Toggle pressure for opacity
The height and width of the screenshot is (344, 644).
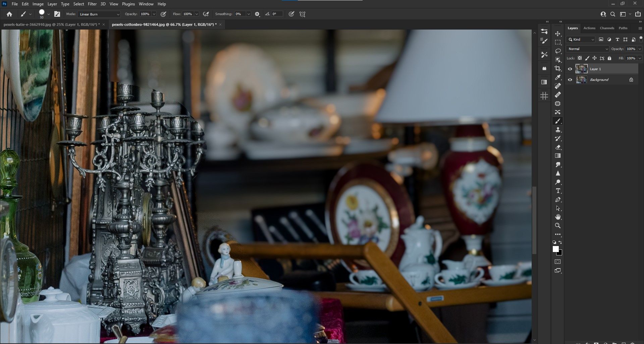(163, 14)
